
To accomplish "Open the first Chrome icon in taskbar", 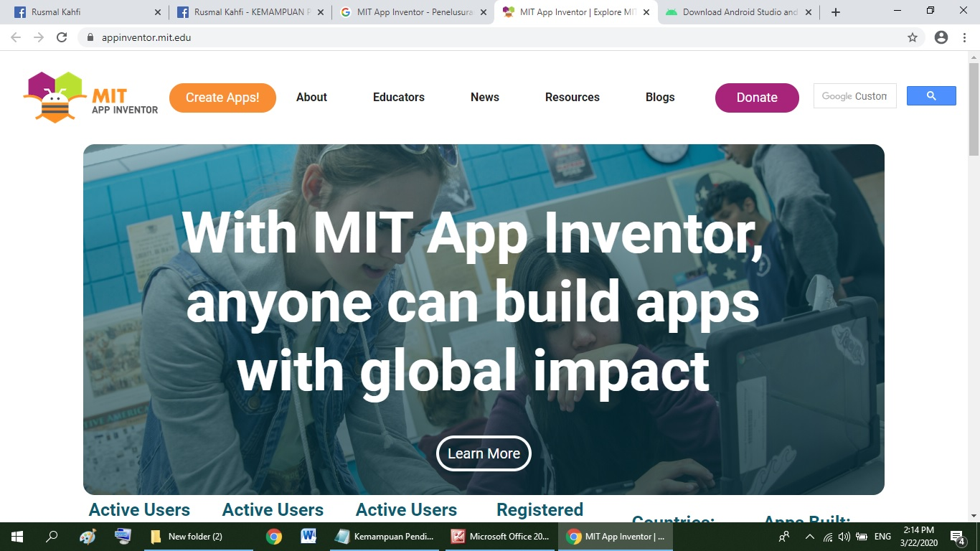I will coord(274,537).
